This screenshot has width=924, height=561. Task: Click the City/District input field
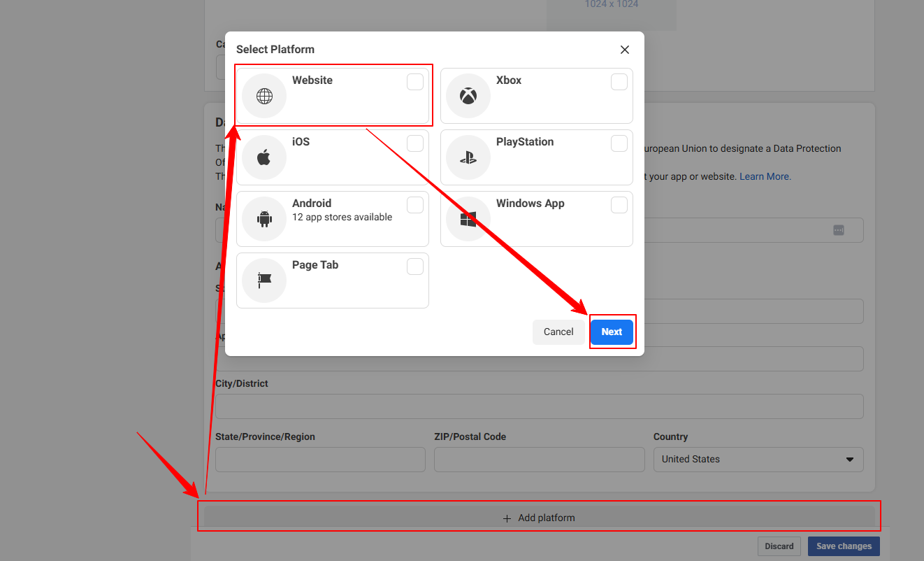539,406
